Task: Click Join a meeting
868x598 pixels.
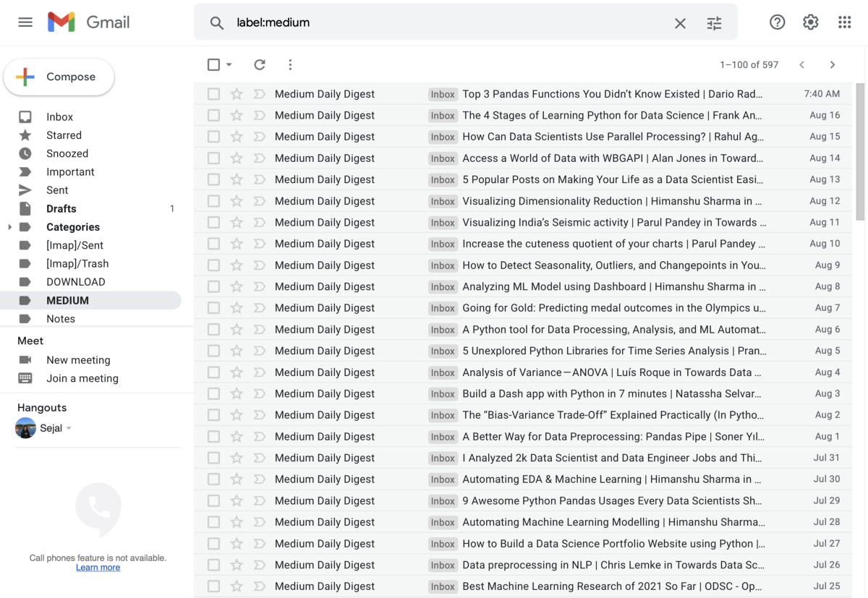Action: click(x=82, y=378)
